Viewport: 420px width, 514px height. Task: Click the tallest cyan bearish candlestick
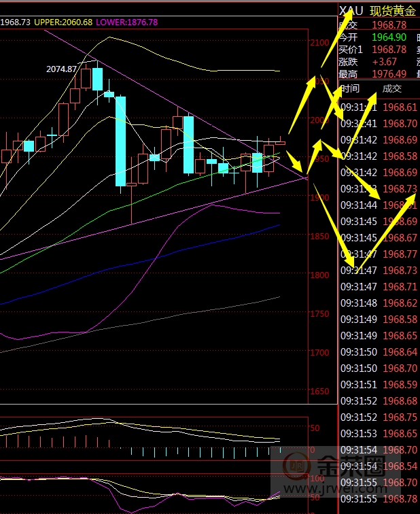(x=120, y=141)
